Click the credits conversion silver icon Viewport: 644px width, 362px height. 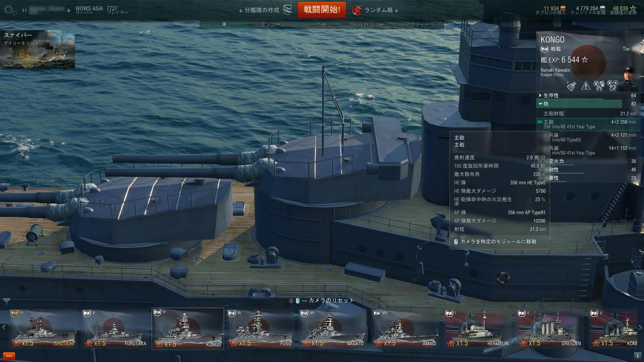[x=602, y=8]
